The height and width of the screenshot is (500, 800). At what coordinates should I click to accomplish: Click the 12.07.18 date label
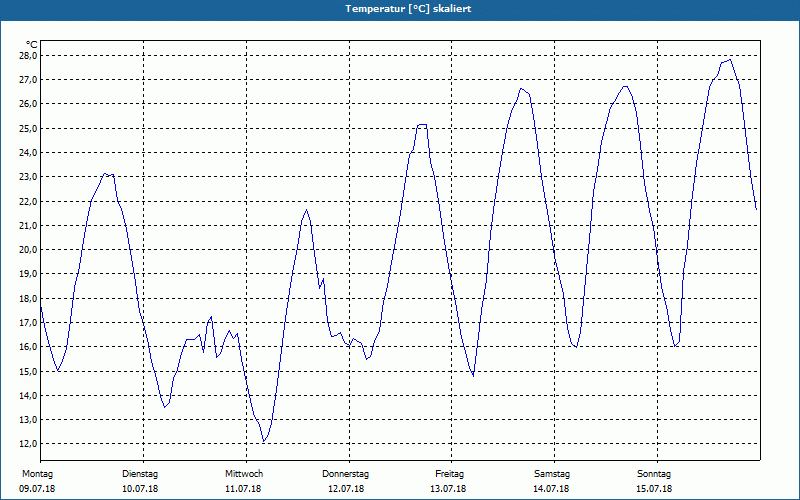346,489
